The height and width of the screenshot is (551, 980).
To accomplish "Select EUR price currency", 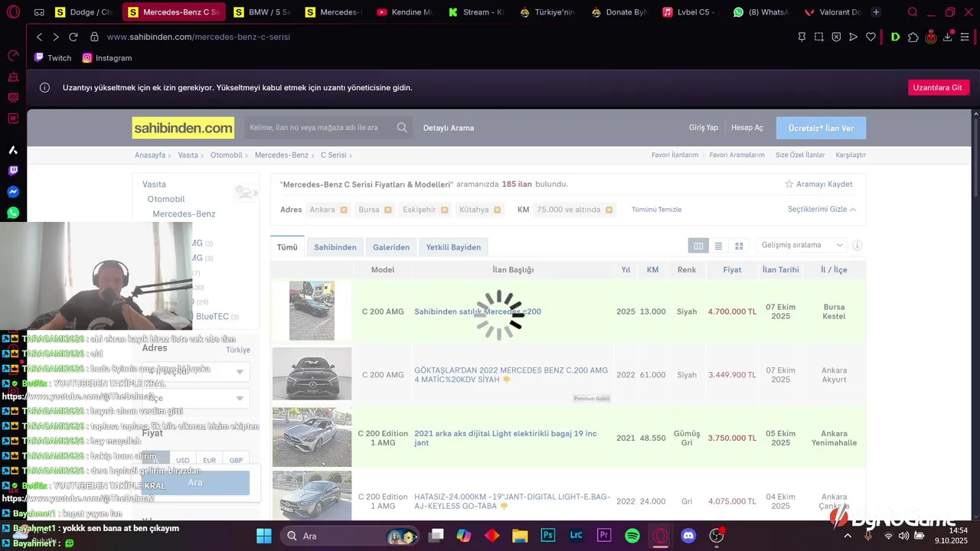I will 209,461.
